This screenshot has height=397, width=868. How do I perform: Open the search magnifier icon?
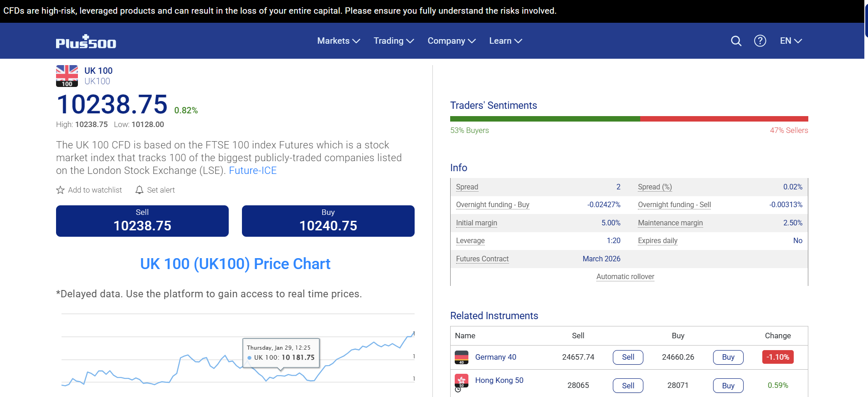(736, 41)
